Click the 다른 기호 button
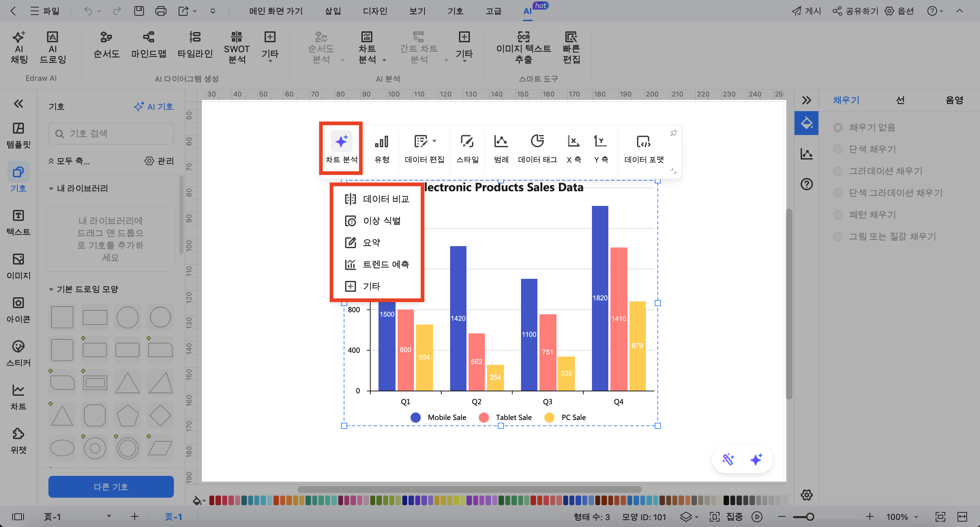The width and height of the screenshot is (980, 527). (111, 486)
